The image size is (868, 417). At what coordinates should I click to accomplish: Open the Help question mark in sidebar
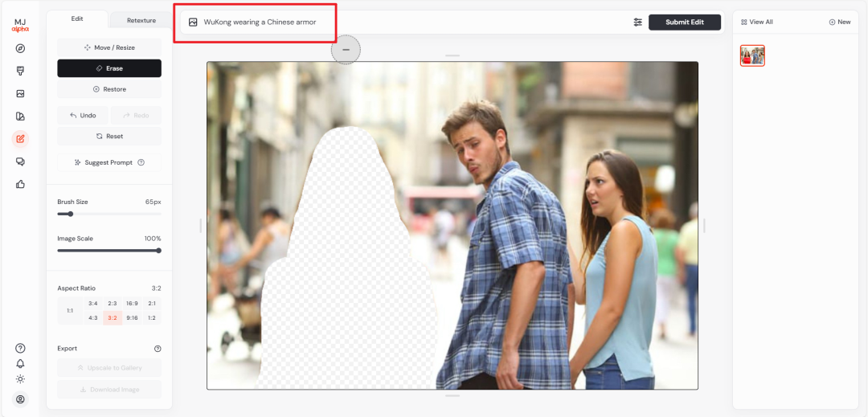(x=20, y=348)
